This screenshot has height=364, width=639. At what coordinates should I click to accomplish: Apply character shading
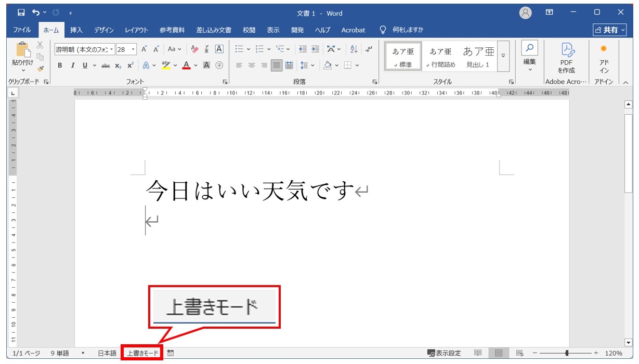206,65
